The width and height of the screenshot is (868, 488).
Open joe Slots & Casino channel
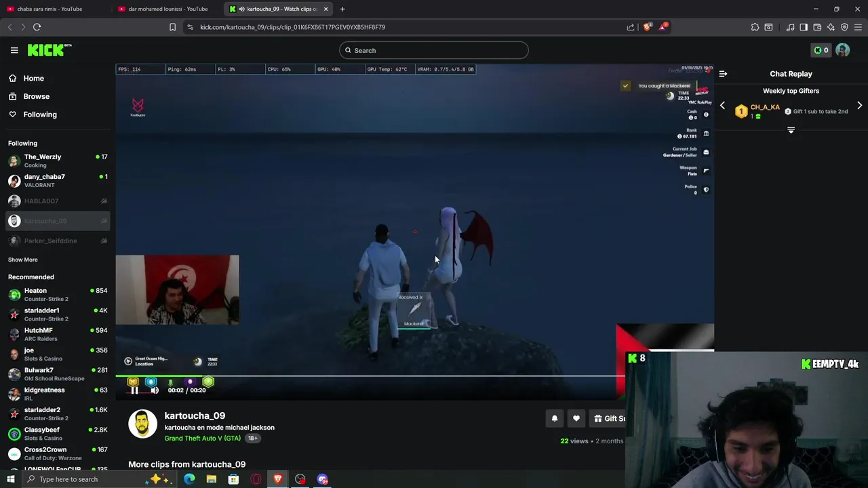coord(58,354)
